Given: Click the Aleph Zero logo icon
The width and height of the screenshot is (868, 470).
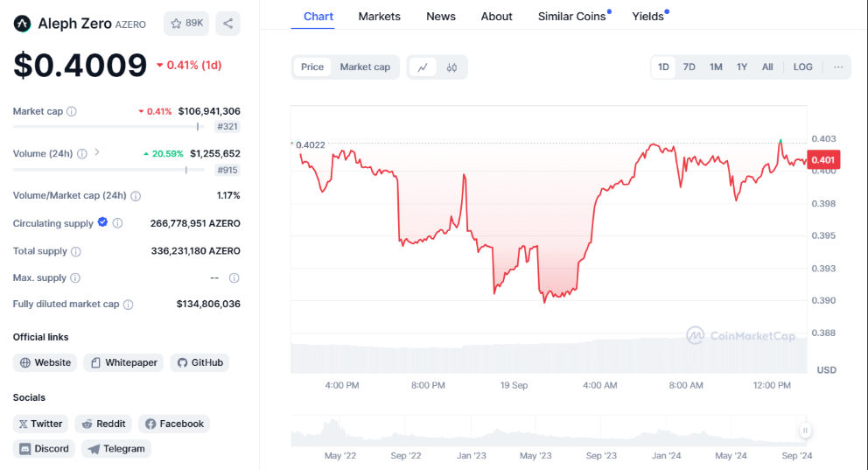Looking at the screenshot, I should click(22, 24).
